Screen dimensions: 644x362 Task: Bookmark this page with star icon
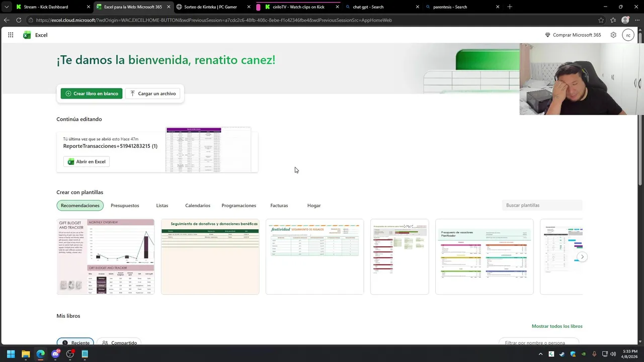click(601, 20)
